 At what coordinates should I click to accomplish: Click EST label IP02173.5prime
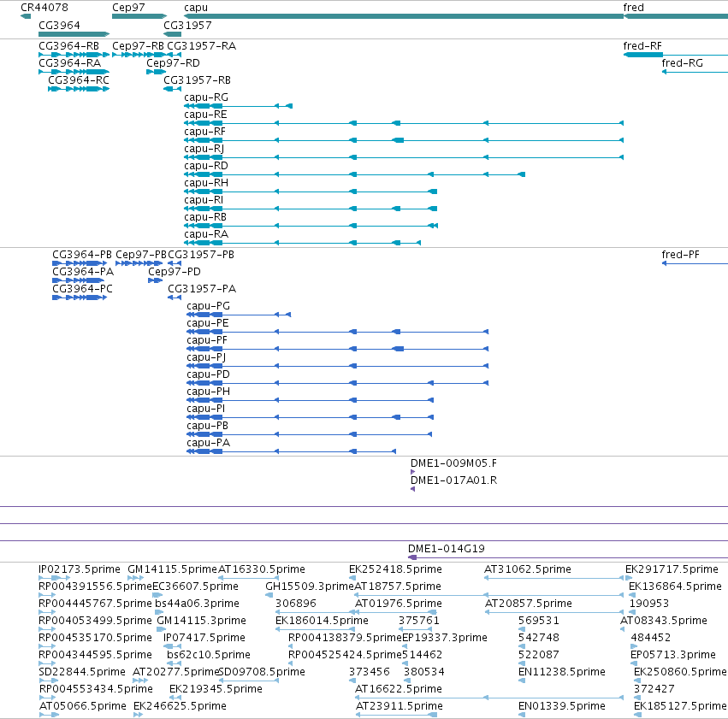tap(80, 569)
